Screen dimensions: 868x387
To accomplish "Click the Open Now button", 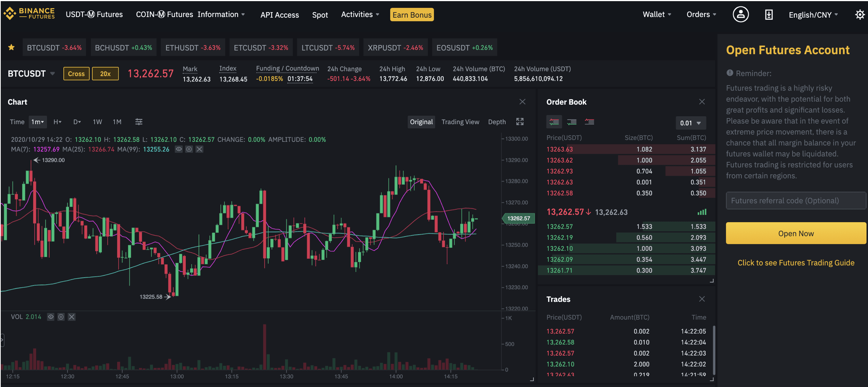I will (796, 233).
